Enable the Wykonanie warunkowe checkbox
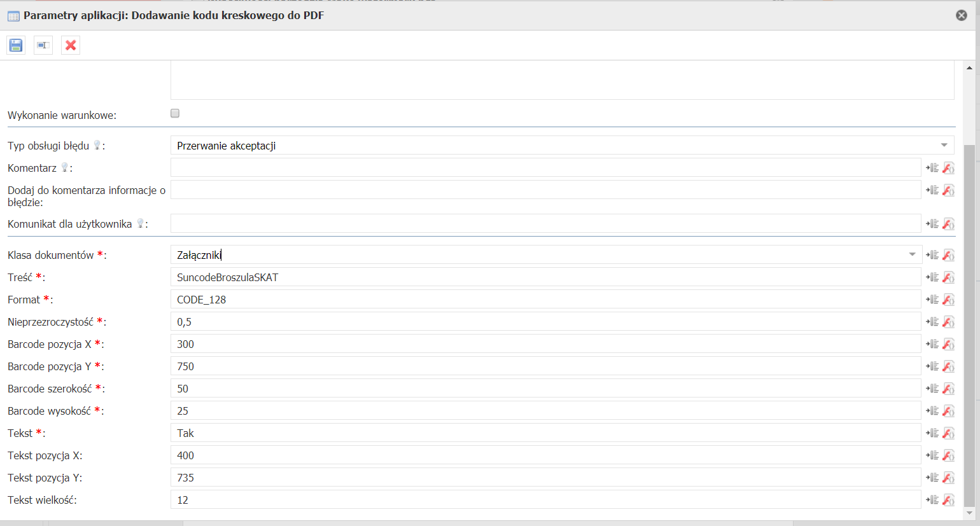 (x=175, y=113)
